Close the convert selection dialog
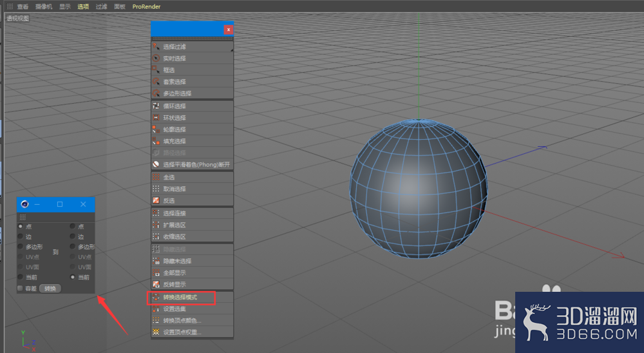The width and height of the screenshot is (644, 353). [83, 204]
